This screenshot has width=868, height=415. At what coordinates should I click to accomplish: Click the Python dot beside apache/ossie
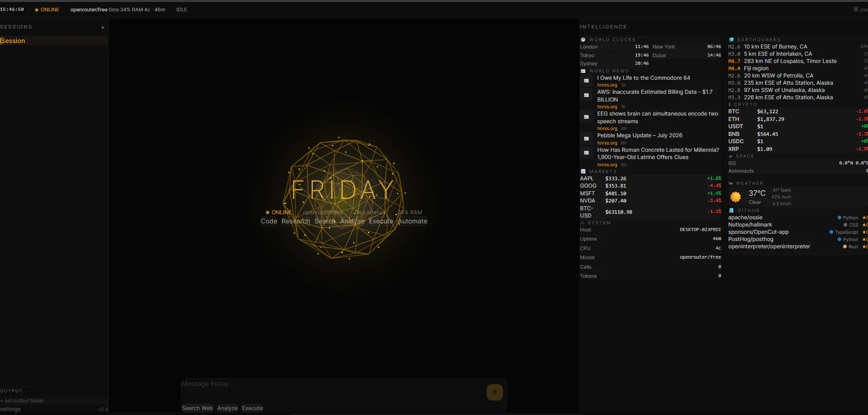(839, 218)
